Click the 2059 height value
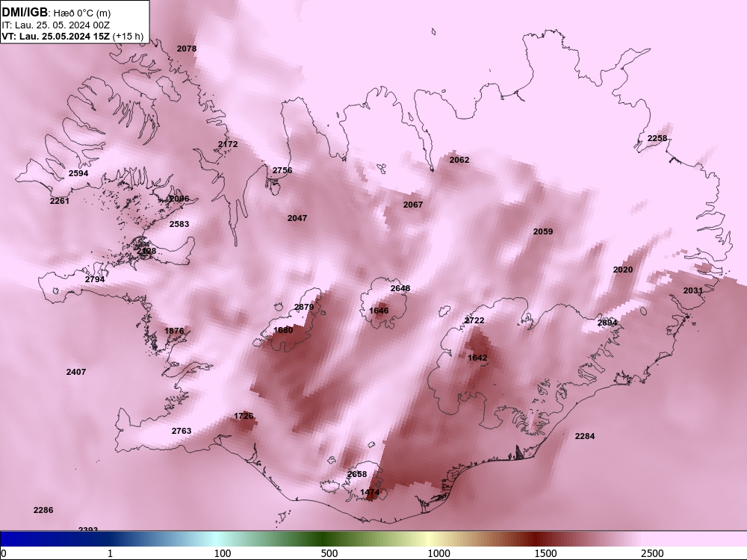Viewport: 747px width, 560px height. tap(543, 231)
